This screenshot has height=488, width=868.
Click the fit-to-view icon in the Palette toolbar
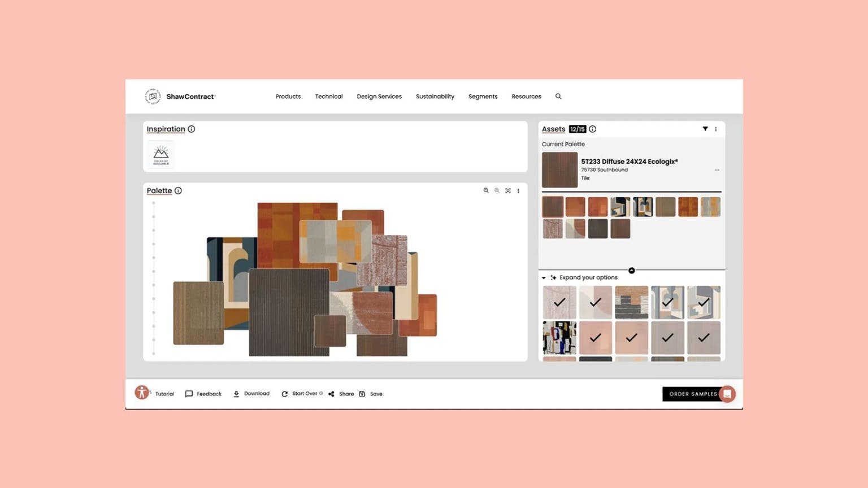tap(508, 190)
